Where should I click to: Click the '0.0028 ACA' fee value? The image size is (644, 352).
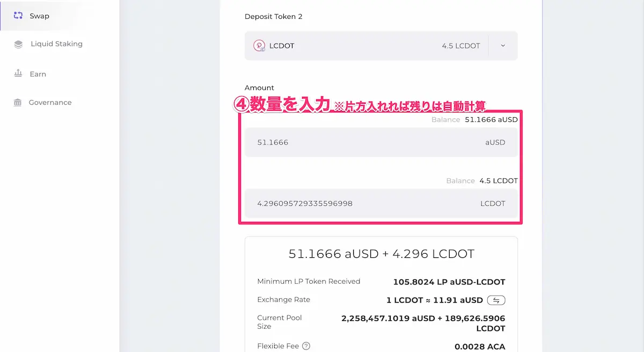click(x=480, y=347)
